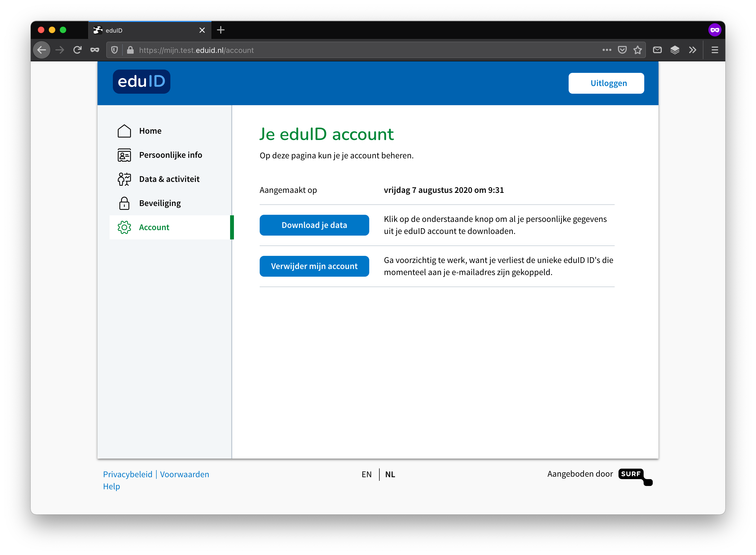Click the 'Je eduID account' heading
756x555 pixels.
coord(327,134)
